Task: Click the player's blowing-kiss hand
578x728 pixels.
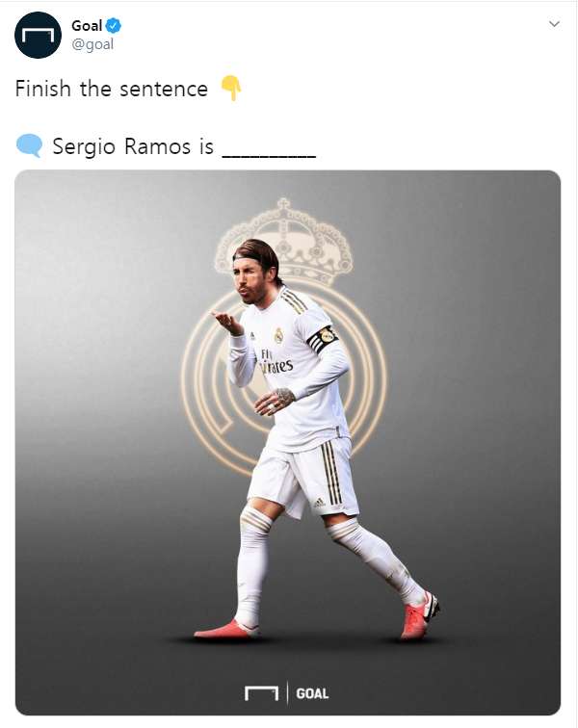Action: point(227,323)
